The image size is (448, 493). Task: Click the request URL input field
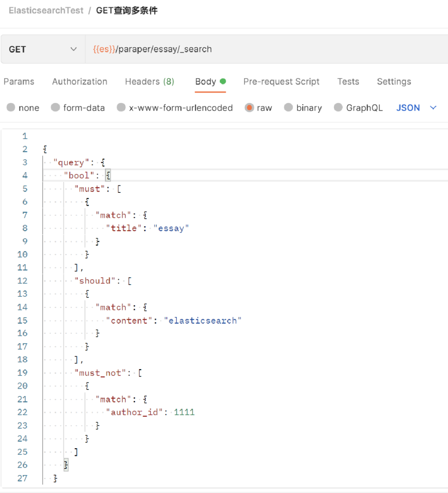(266, 49)
